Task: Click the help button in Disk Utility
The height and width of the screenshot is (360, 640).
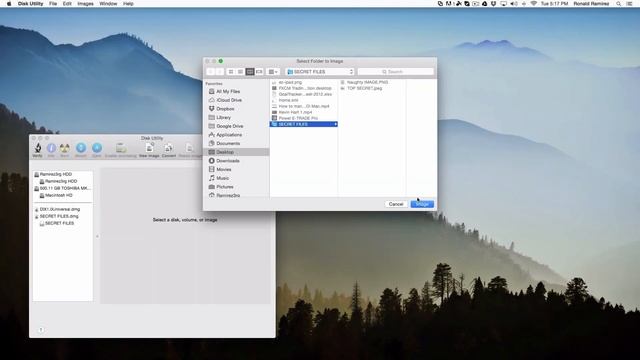Action: [41, 330]
